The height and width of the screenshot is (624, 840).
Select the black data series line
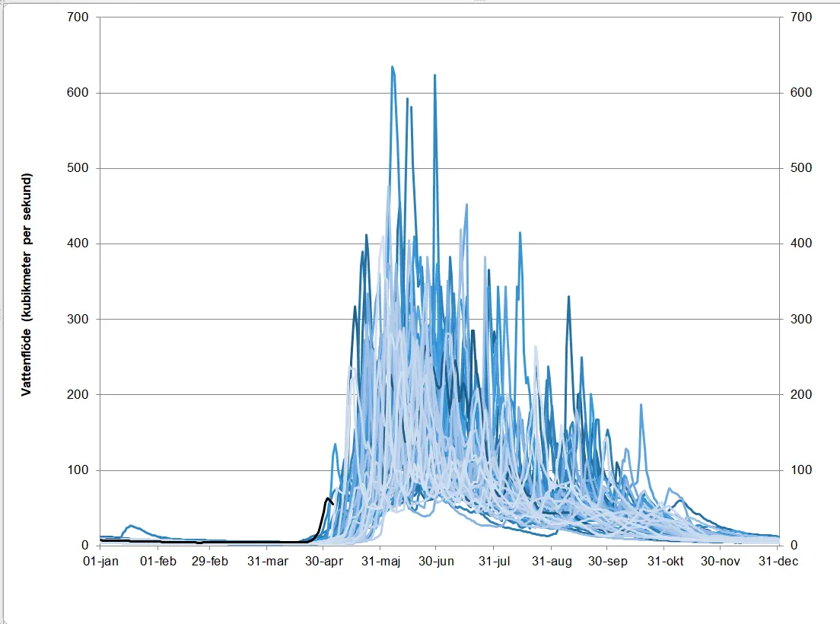click(321, 517)
